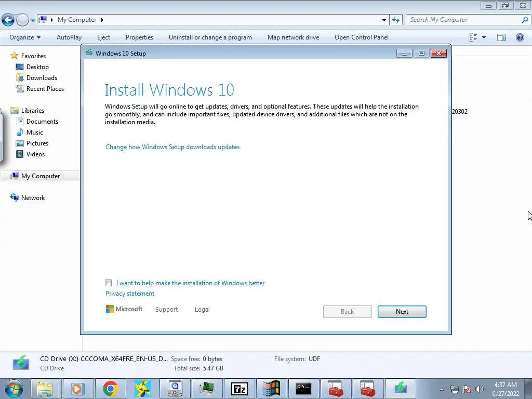This screenshot has height=399, width=532.
Task: Click the Support link in setup dialog
Action: pos(167,310)
